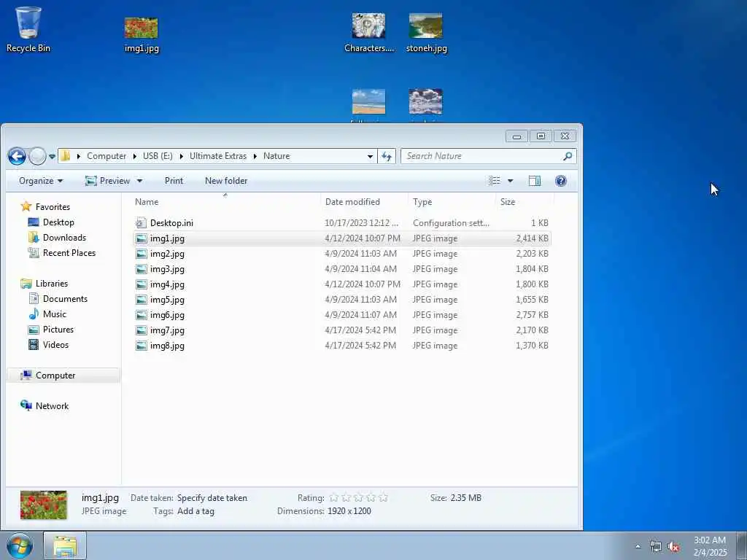Open the recent pages dropdown arrow
The width and height of the screenshot is (747, 560).
tap(52, 156)
